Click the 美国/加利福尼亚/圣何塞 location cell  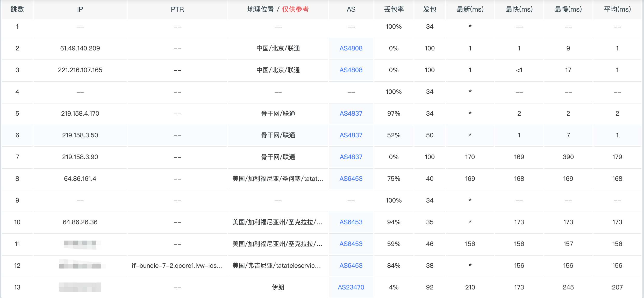pyautogui.click(x=278, y=179)
